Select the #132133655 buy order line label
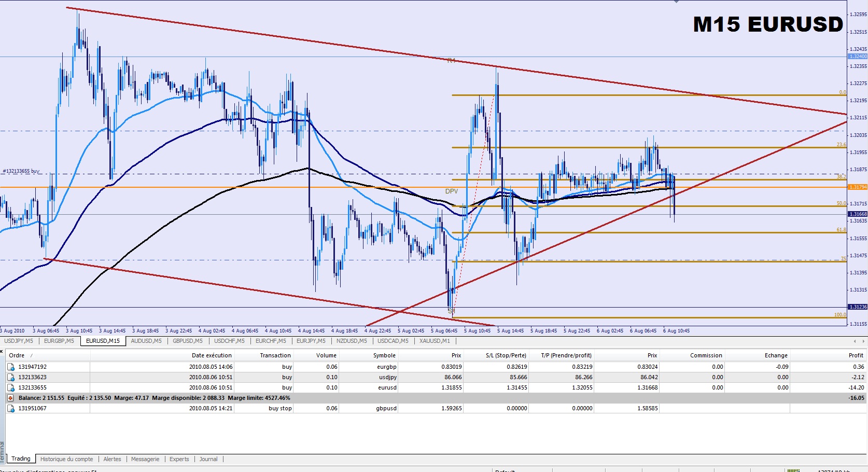Screen dimensions: 868x472 (x=21, y=171)
